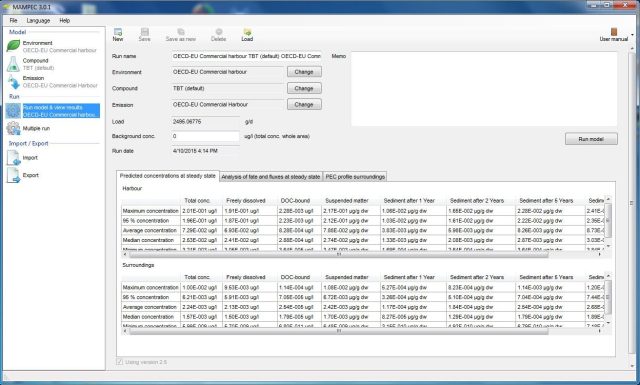Select Harbour 'Maximum concentration' row label

[x=151, y=211]
